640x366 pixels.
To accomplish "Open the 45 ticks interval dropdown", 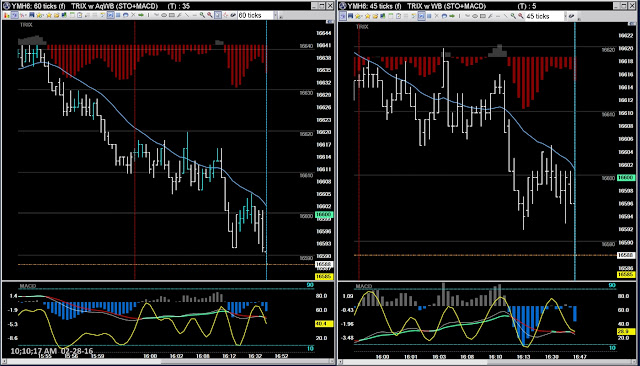I will coord(565,16).
